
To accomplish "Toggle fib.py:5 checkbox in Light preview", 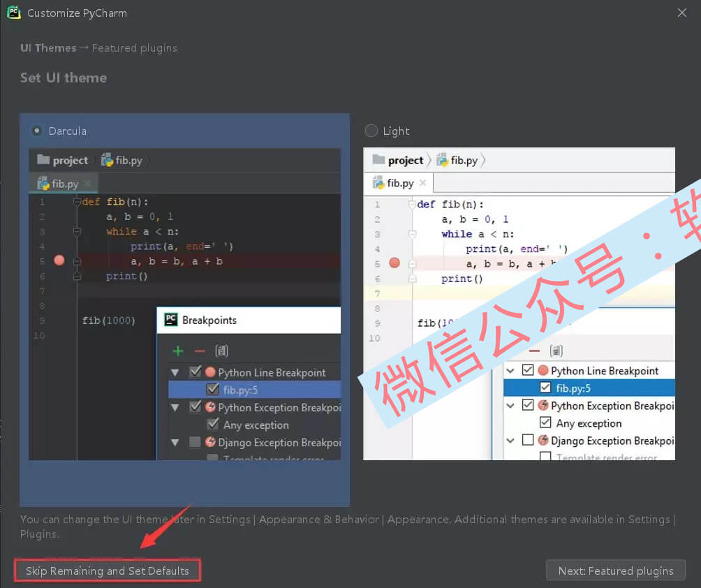I will pos(545,388).
